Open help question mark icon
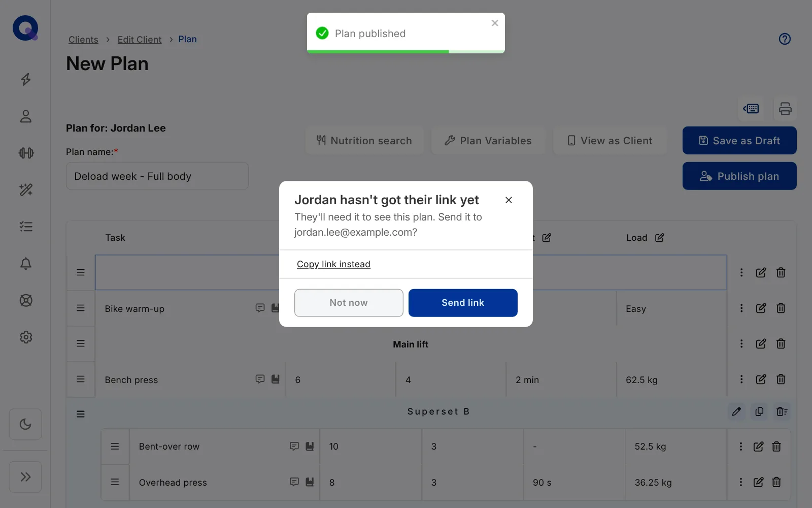The height and width of the screenshot is (508, 812). coord(785,39)
